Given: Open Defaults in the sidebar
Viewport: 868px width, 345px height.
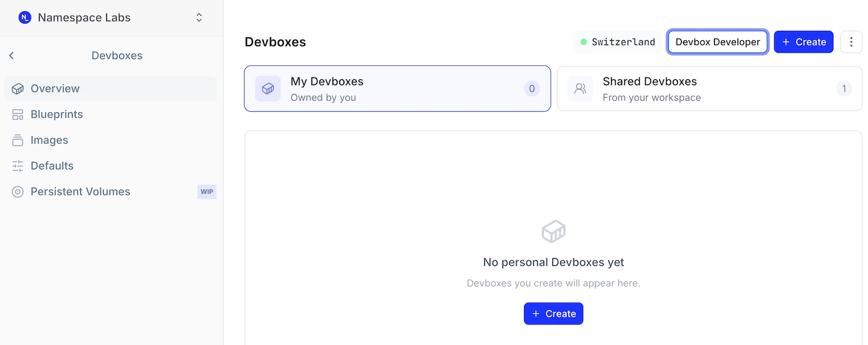Looking at the screenshot, I should pyautogui.click(x=111, y=166).
